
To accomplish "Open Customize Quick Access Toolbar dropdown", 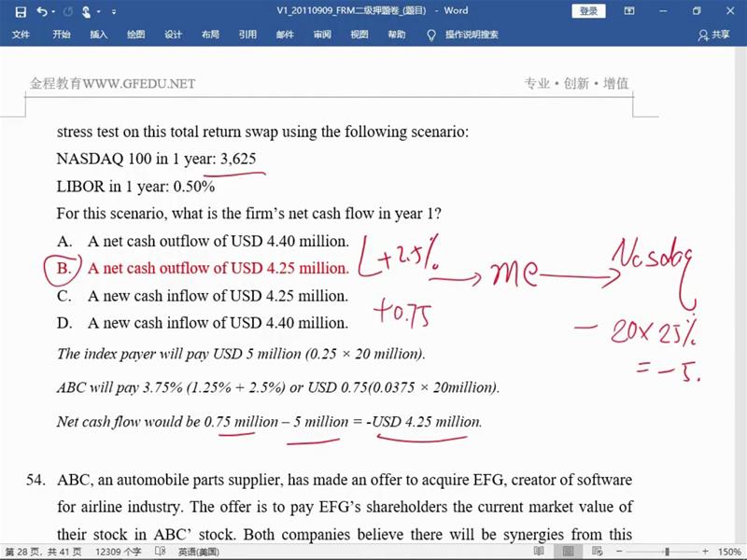I will pos(114,11).
